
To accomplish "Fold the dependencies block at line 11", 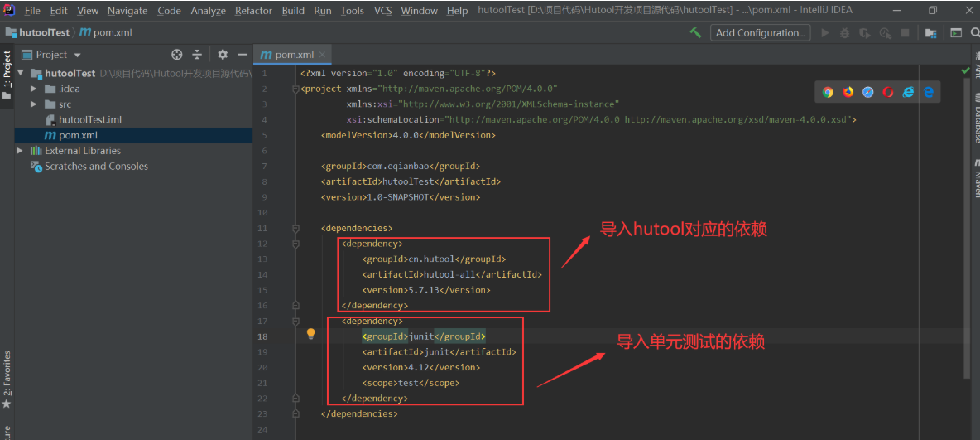I will pyautogui.click(x=296, y=229).
